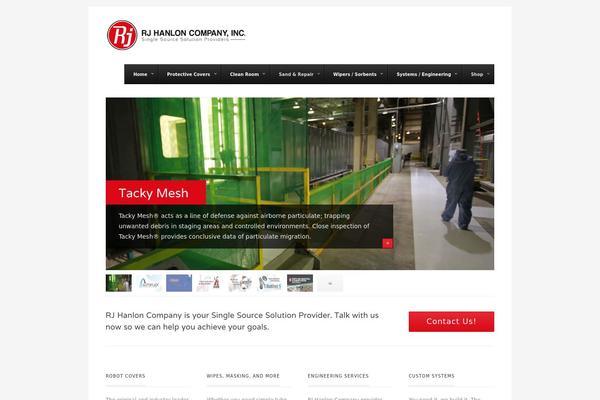Screen dimensions: 600x400
Task: Select the dark red banner slide thumbnail
Action: tap(300, 283)
